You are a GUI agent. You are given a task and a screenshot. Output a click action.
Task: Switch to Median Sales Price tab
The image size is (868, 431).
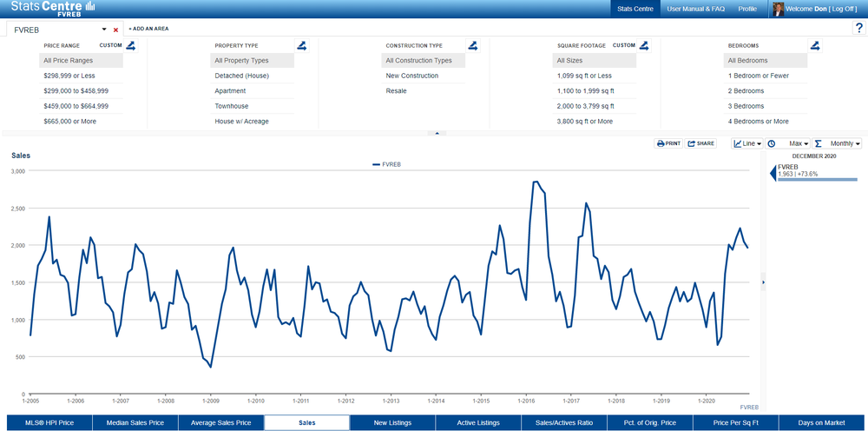click(x=135, y=422)
